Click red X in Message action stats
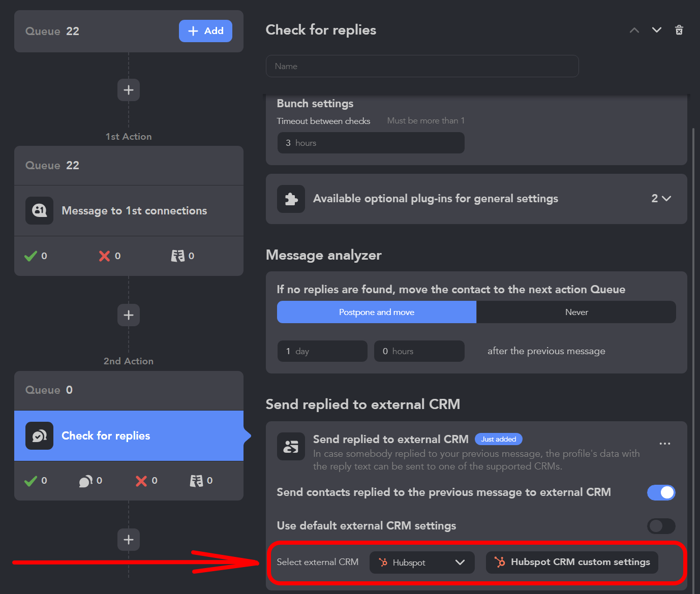The image size is (700, 594). point(104,256)
